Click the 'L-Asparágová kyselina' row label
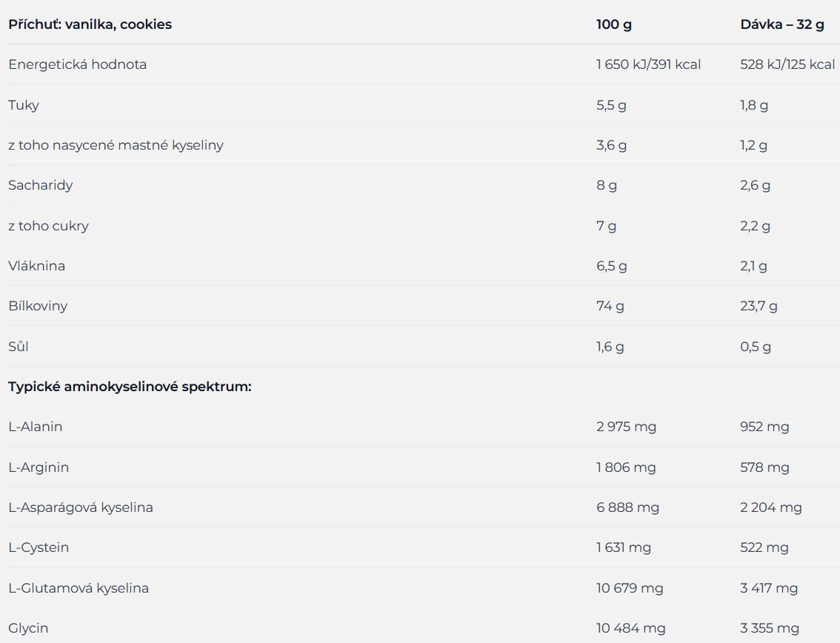 point(81,507)
